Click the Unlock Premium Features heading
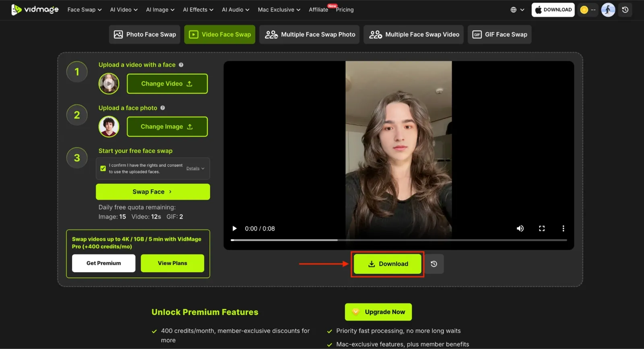644x349 pixels. (205, 312)
